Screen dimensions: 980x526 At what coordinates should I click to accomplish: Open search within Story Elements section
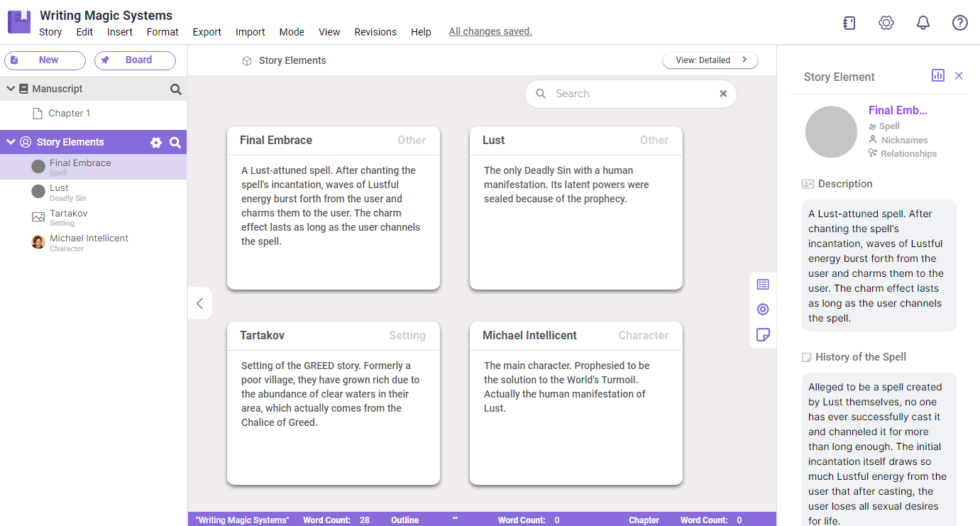click(175, 142)
